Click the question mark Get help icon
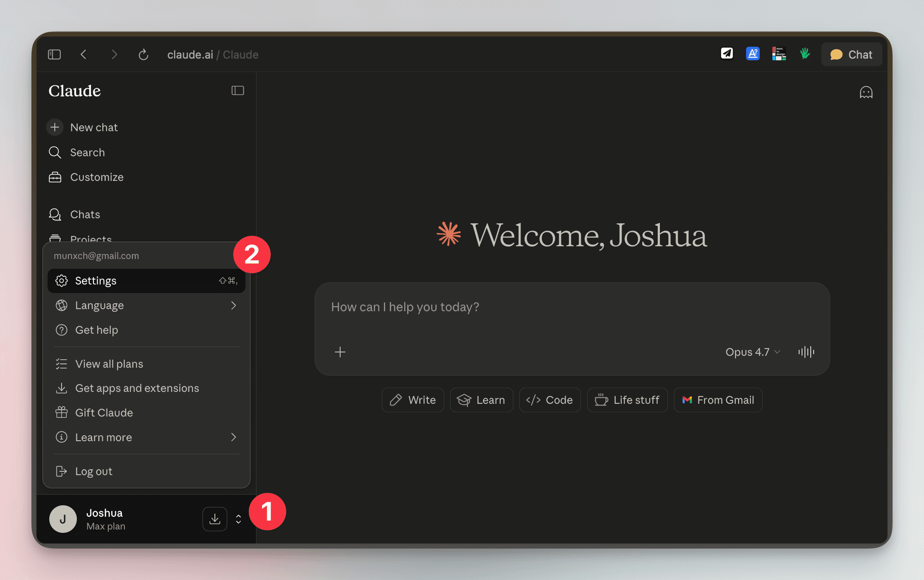Viewport: 924px width, 580px height. pos(62,330)
